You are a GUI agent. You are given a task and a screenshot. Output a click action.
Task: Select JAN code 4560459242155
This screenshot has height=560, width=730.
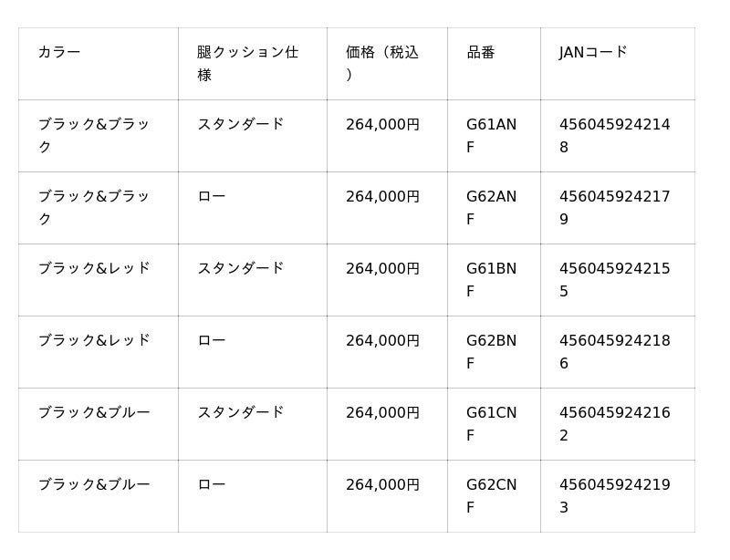pyautogui.click(x=614, y=280)
